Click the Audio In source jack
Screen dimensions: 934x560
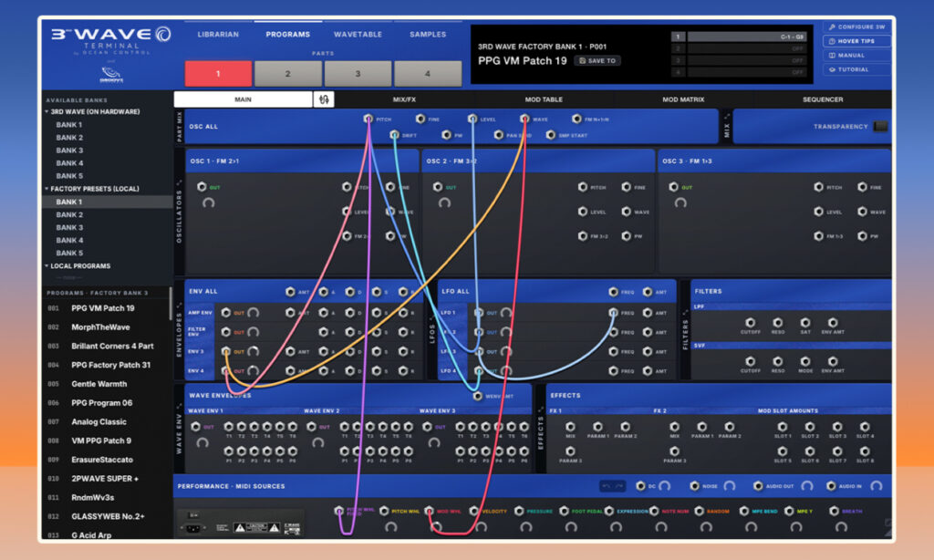click(x=831, y=485)
